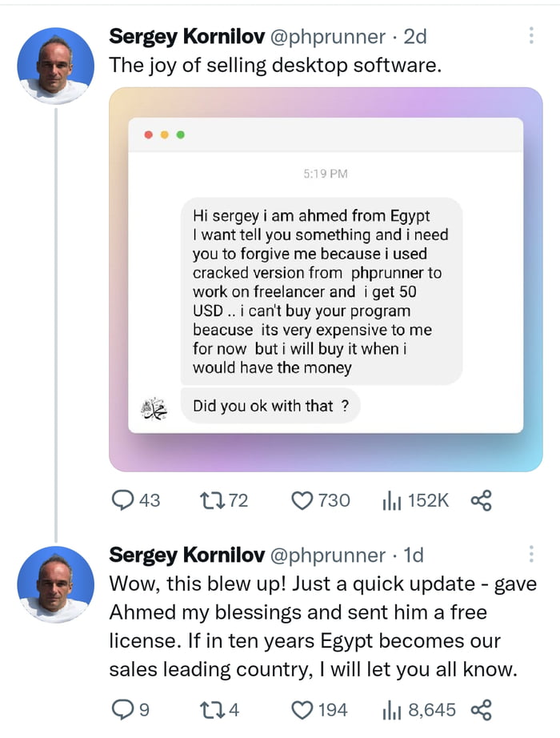Expand the attached message screenshot image
The width and height of the screenshot is (560, 738).
tap(326, 279)
